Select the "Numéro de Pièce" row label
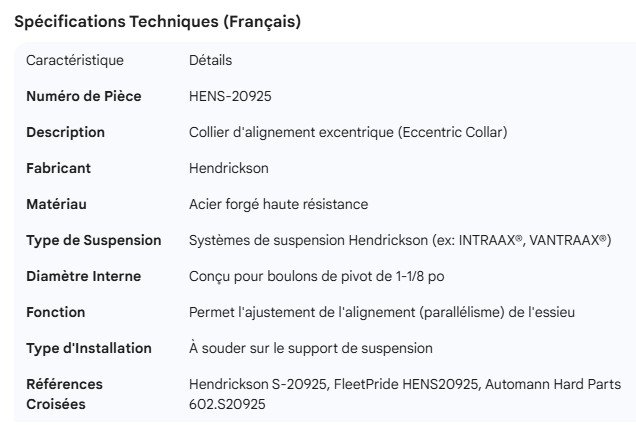Image resolution: width=636 pixels, height=425 pixels. click(83, 96)
